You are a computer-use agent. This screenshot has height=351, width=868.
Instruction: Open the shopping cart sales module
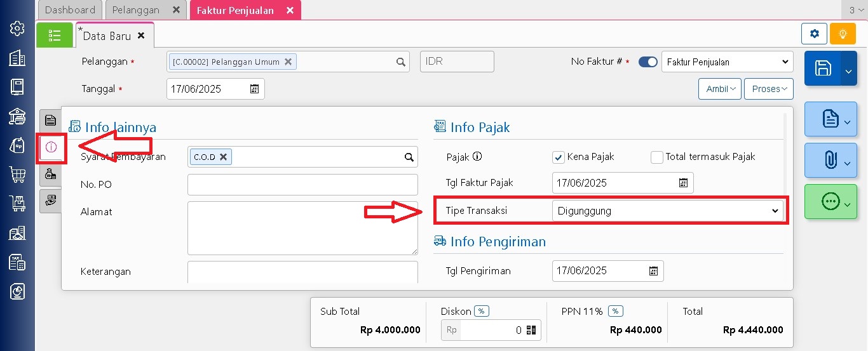point(17,174)
